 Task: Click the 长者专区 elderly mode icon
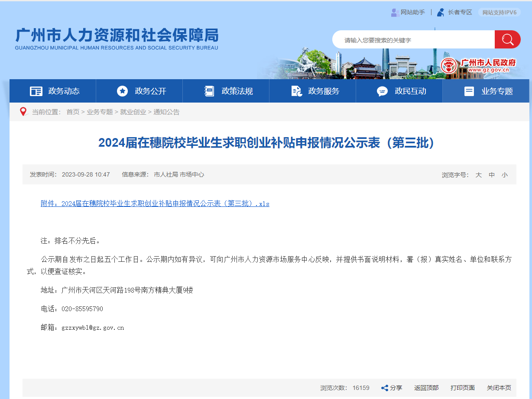(441, 13)
